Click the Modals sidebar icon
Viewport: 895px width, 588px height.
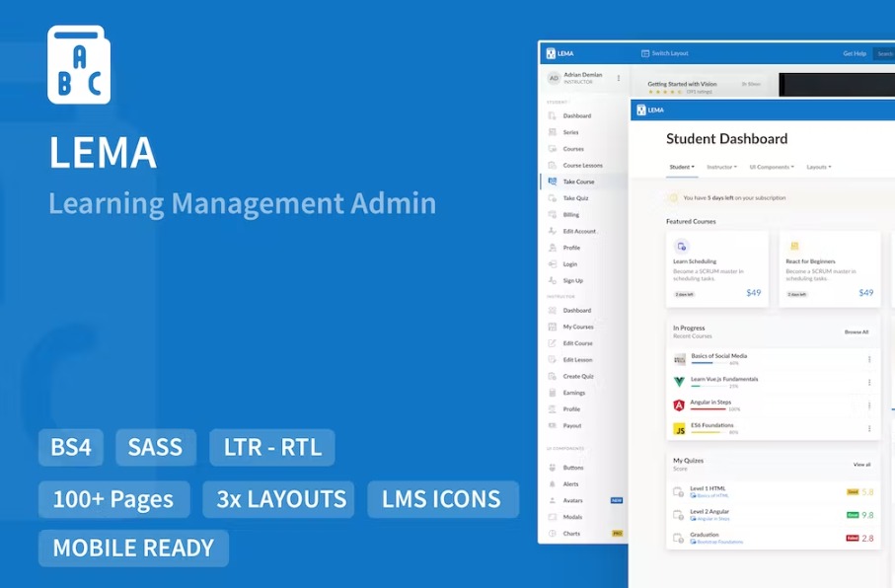point(552,517)
